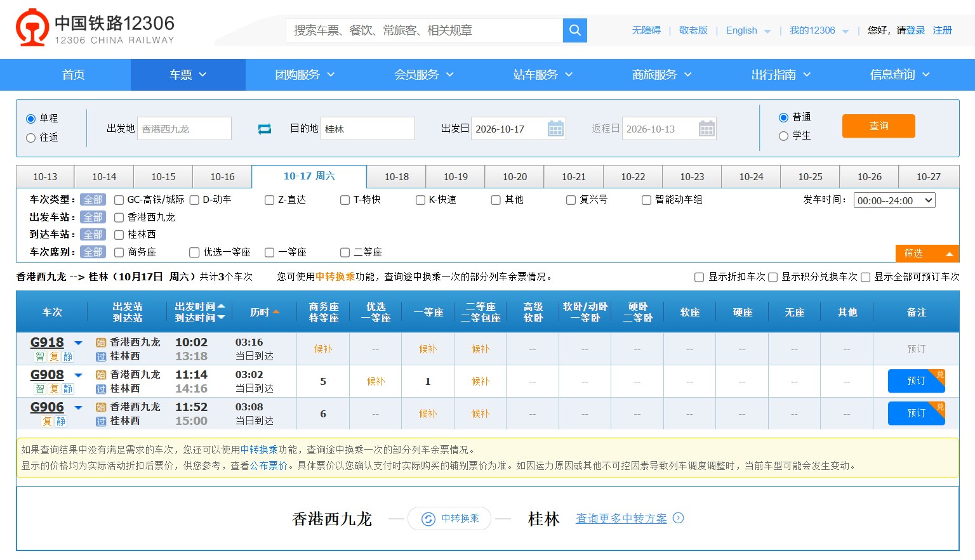Check D-动车 train type

tap(194, 200)
